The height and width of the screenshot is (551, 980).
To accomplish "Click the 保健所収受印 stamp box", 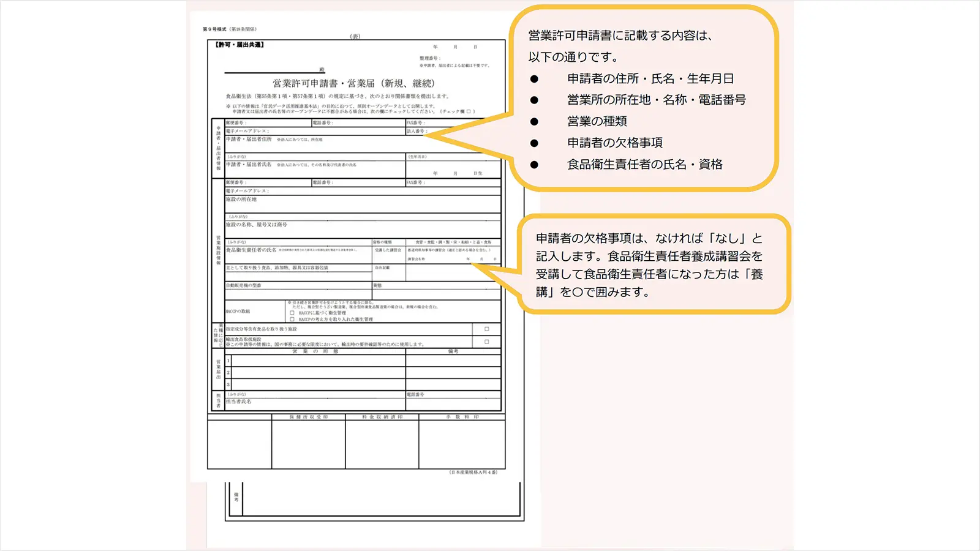I will click(x=308, y=444).
